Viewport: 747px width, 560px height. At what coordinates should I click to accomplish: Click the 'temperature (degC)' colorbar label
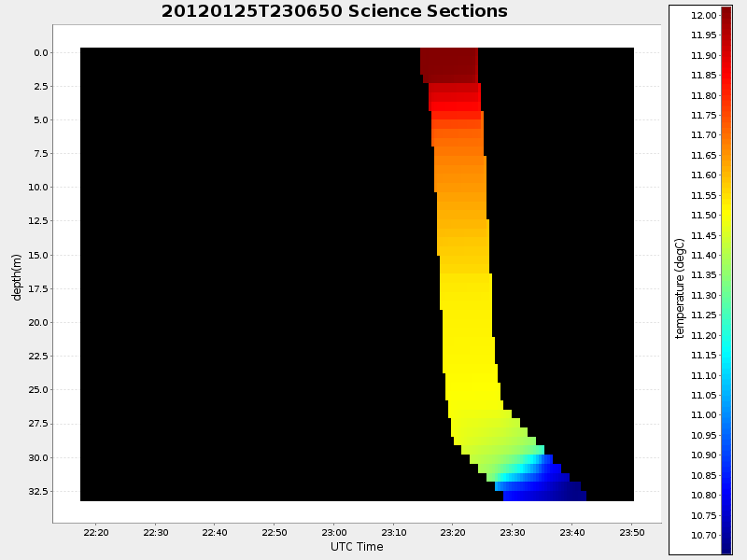(x=680, y=288)
